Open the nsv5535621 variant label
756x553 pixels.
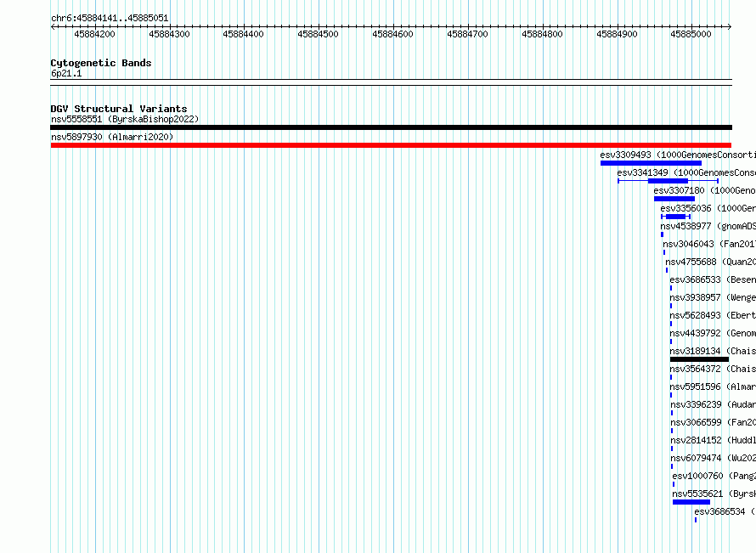[x=714, y=494]
